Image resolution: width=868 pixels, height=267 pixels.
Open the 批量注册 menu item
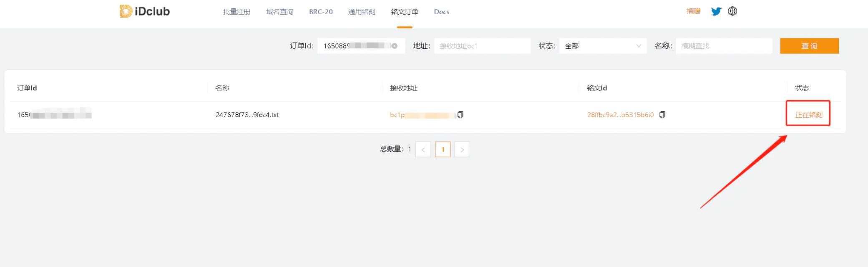pos(236,12)
